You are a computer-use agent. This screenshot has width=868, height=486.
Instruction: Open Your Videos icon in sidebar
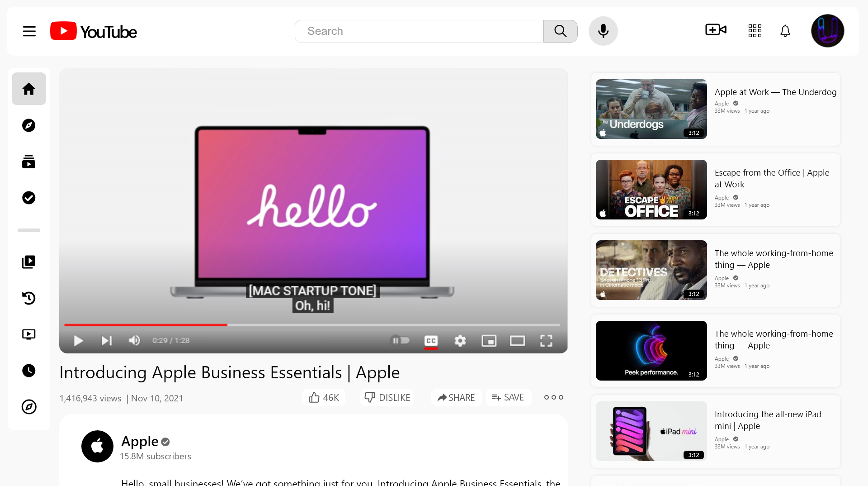[29, 334]
